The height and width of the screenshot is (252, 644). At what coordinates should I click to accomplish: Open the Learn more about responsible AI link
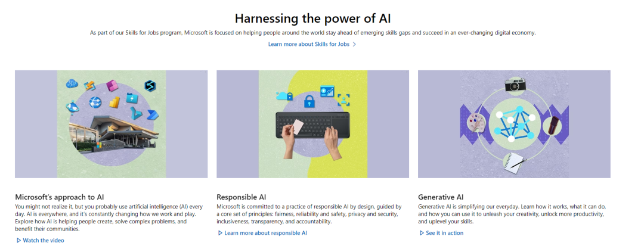coord(265,234)
